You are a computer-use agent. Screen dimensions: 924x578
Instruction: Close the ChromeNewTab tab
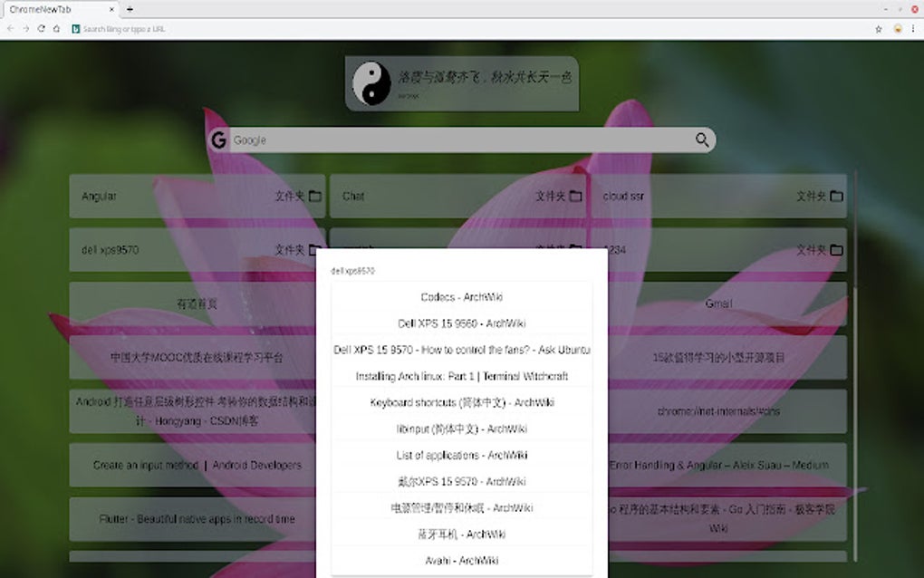[111, 9]
